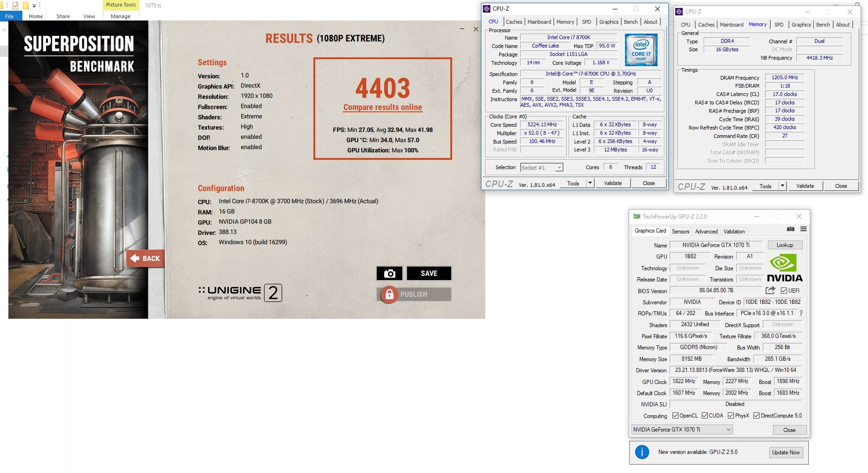This screenshot has height=473, width=868.
Task: Click the Validate button in CPU-Z Memory window
Action: point(805,186)
